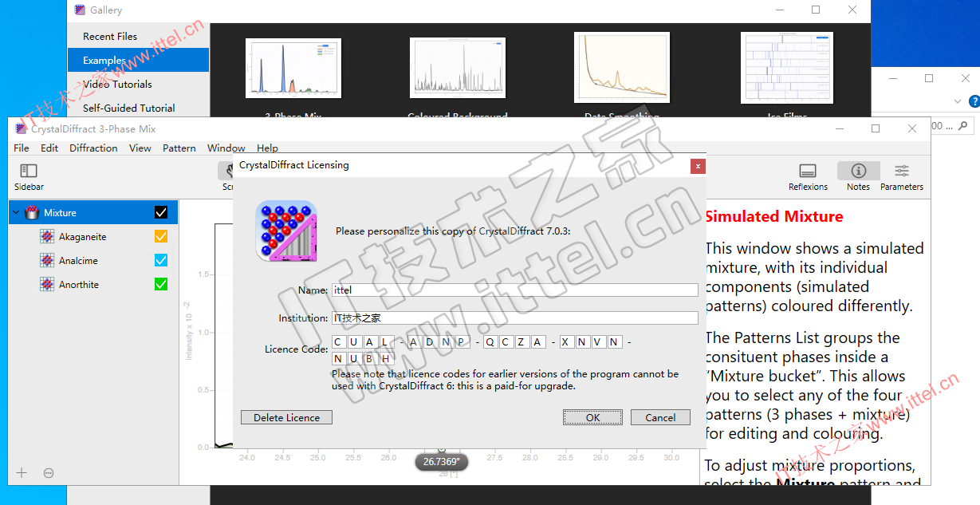Select the Anorthite pattern row
Image resolution: width=980 pixels, height=505 pixels.
(x=93, y=284)
